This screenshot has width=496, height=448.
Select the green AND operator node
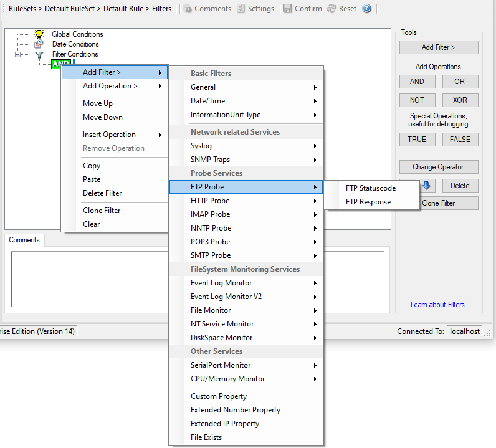click(61, 64)
